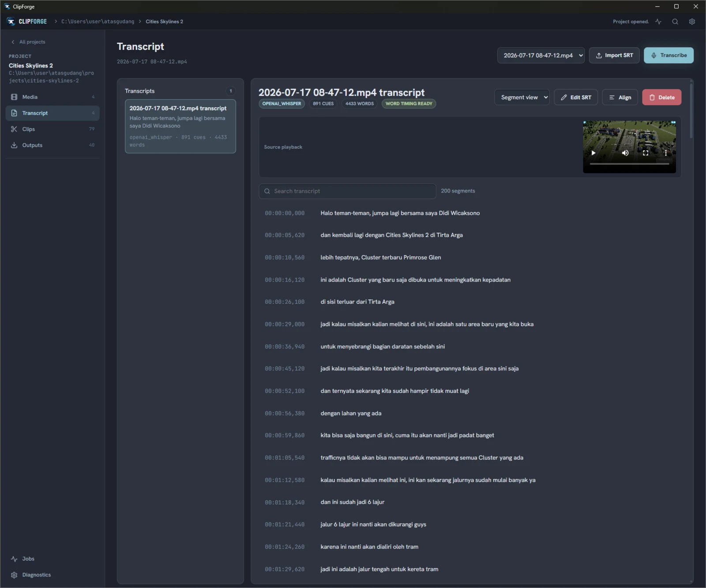706x588 pixels.
Task: Open the Segment view dropdown
Action: click(522, 97)
